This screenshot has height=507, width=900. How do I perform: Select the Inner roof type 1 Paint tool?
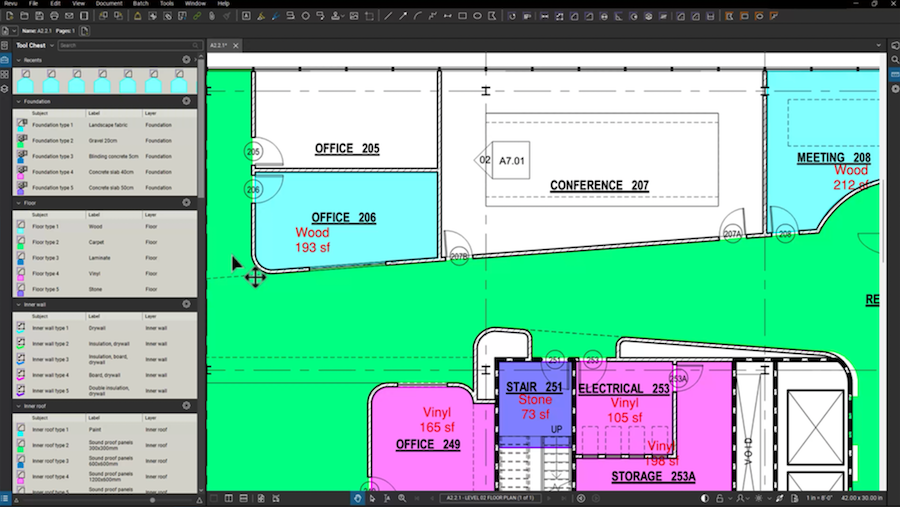(105, 429)
